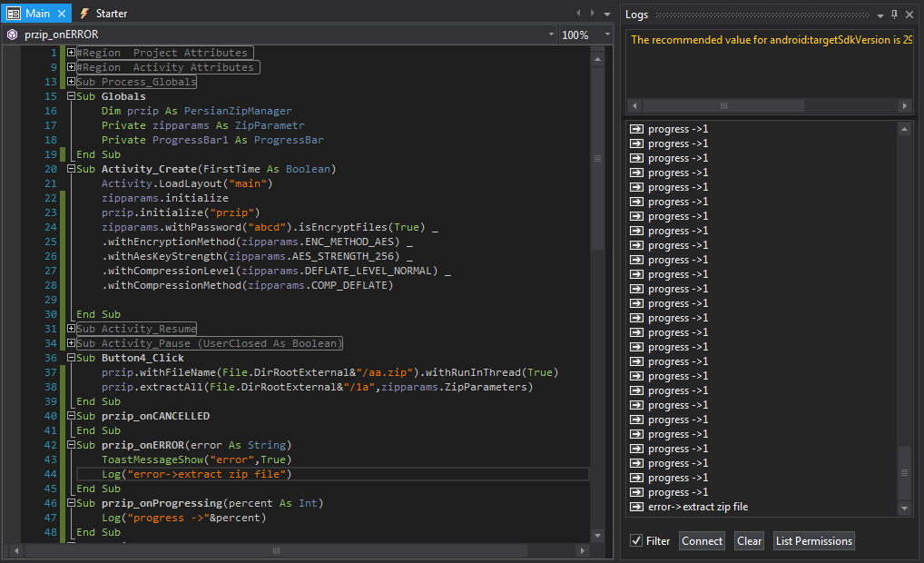Expand Sub Process_Globals block

(x=71, y=82)
